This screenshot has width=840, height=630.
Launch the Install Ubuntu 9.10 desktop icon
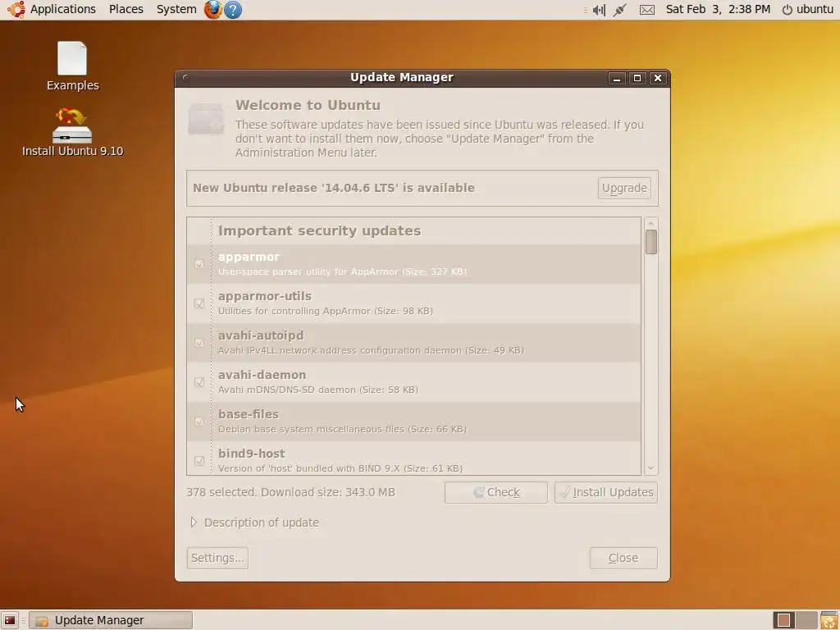72,132
